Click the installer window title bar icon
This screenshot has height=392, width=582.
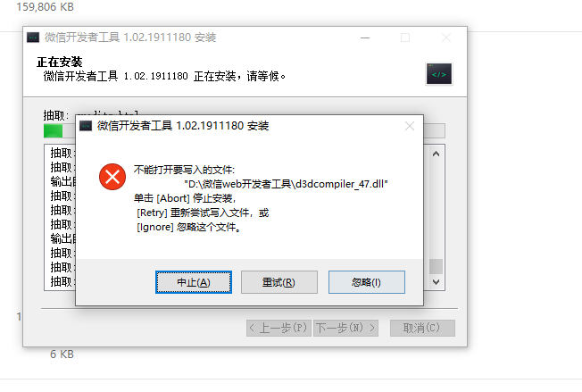point(33,38)
